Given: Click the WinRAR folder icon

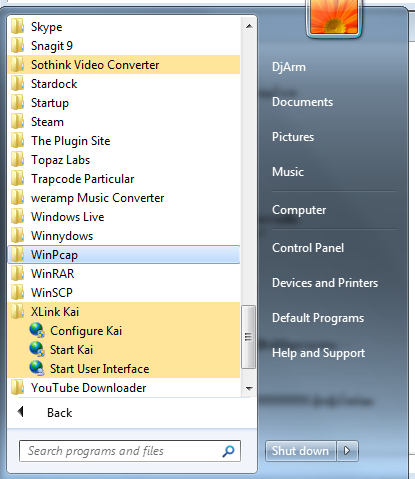Looking at the screenshot, I should 17,273.
